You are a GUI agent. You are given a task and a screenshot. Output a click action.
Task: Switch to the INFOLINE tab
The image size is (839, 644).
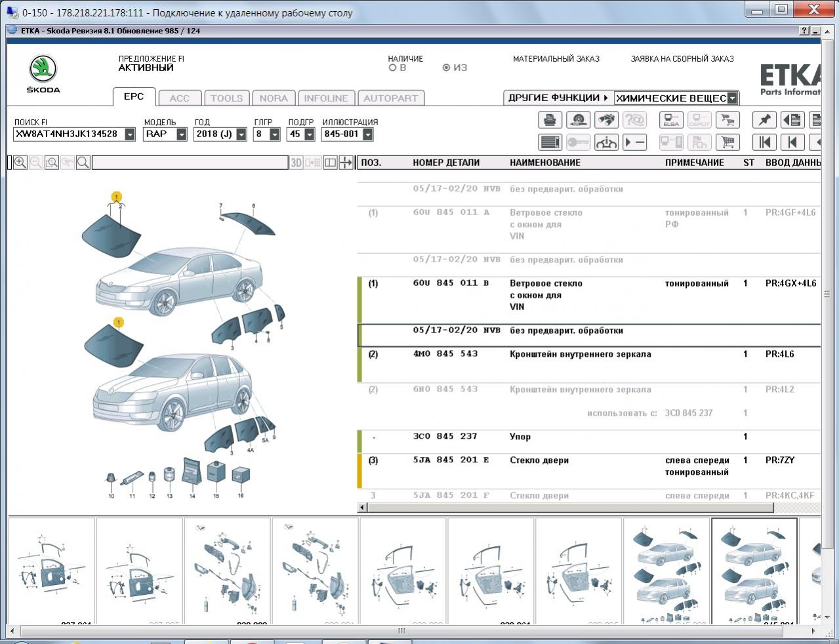click(326, 98)
